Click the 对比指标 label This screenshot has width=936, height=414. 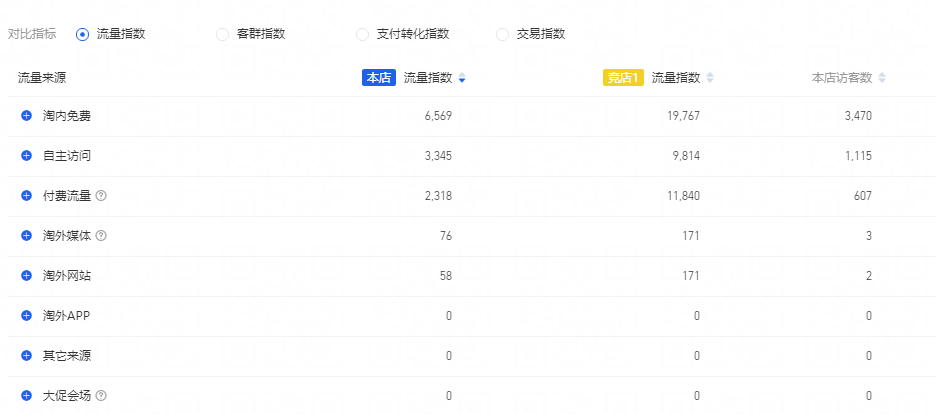click(32, 34)
